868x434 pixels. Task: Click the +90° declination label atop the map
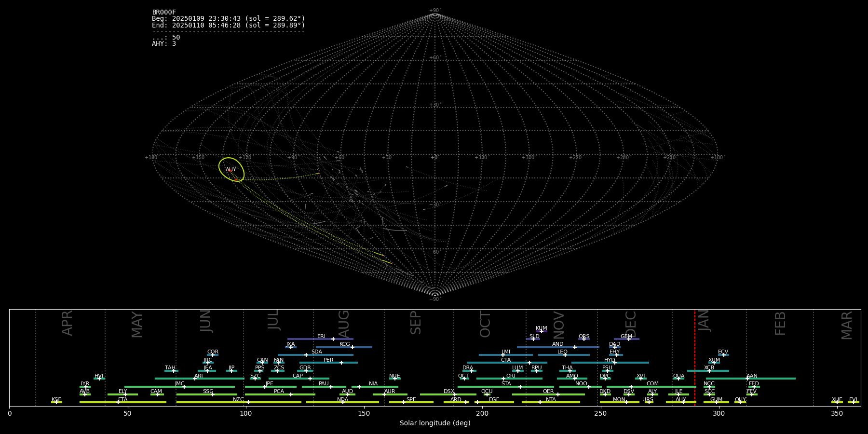(x=435, y=10)
